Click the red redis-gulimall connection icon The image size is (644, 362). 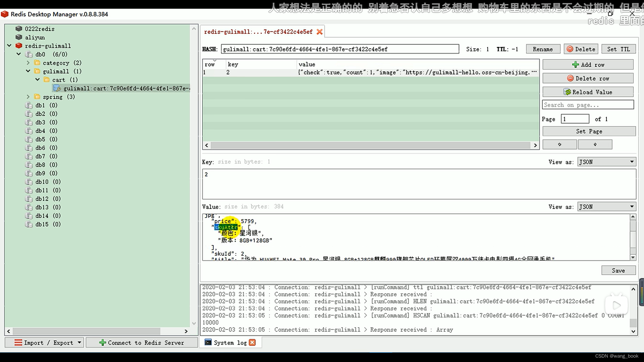(19, 46)
